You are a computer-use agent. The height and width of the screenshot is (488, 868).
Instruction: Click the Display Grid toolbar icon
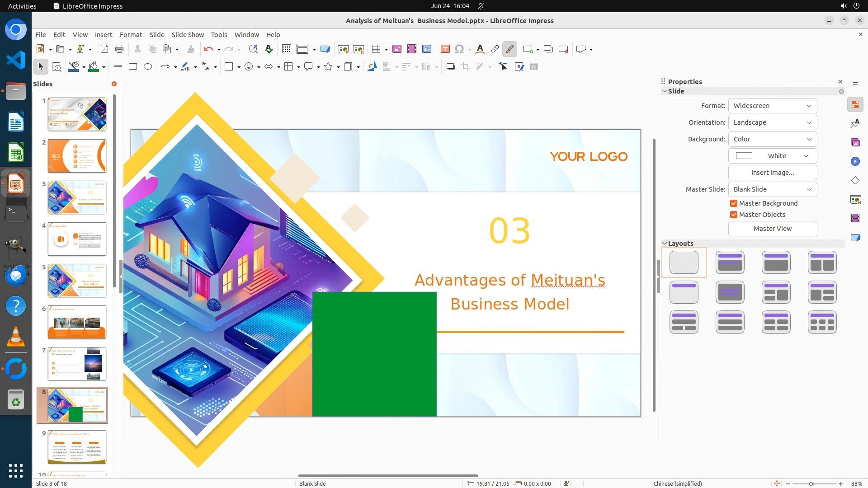click(286, 49)
